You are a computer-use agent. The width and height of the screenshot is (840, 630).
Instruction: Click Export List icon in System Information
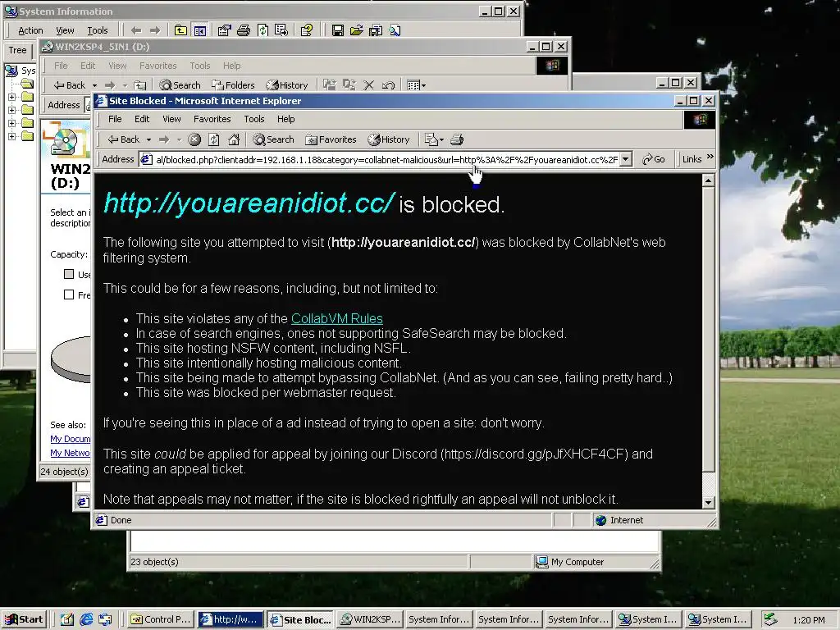281,30
